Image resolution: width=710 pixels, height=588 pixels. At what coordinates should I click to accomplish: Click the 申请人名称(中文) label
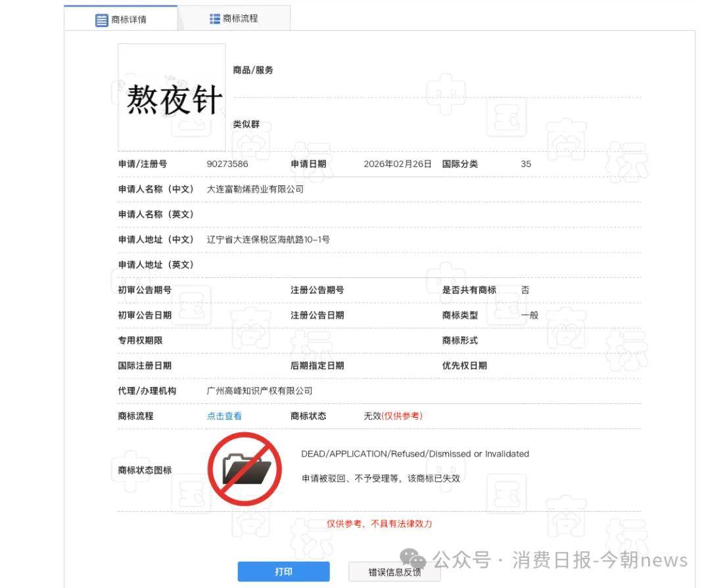pos(156,189)
